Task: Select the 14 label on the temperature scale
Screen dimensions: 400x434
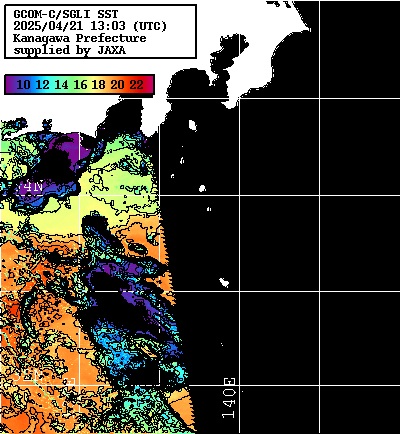Action: click(x=61, y=85)
